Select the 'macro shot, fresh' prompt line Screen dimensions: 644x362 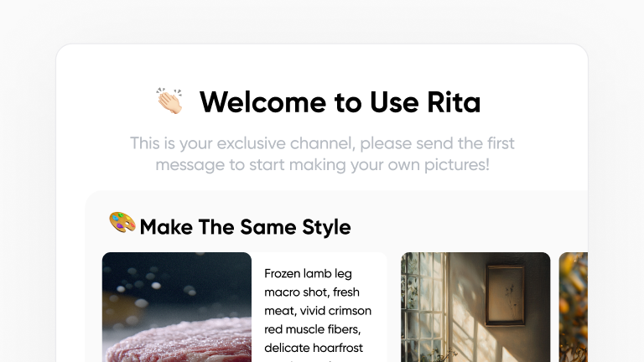(x=312, y=292)
